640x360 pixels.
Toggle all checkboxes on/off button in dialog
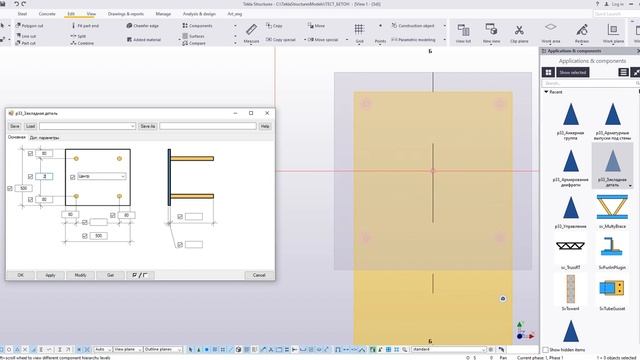pyautogui.click(x=140, y=276)
